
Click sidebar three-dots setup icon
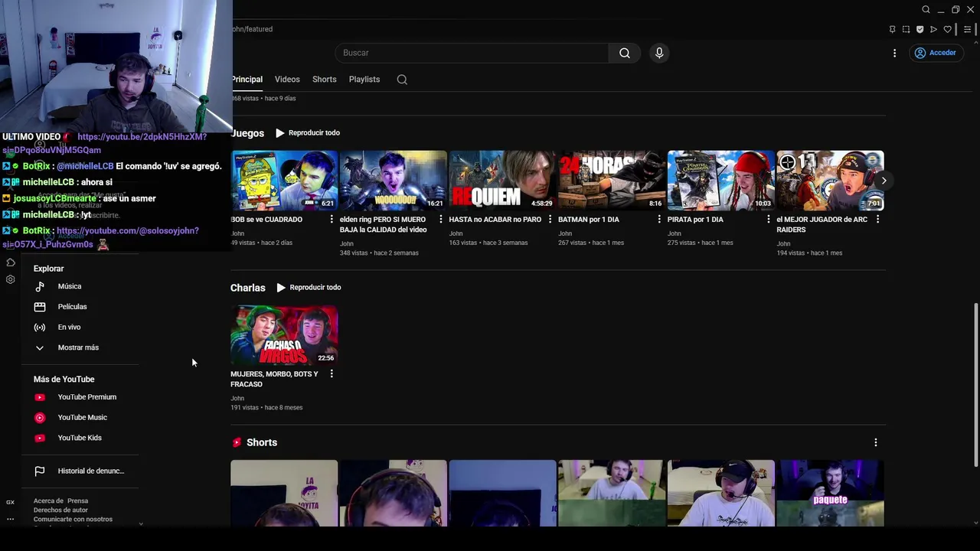click(10, 519)
